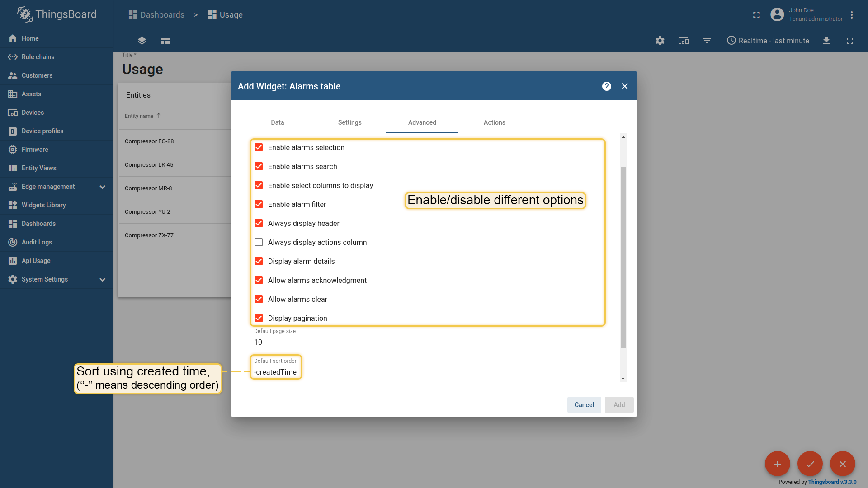Switch to the Actions tab
Viewport: 868px width, 488px height.
tap(495, 122)
